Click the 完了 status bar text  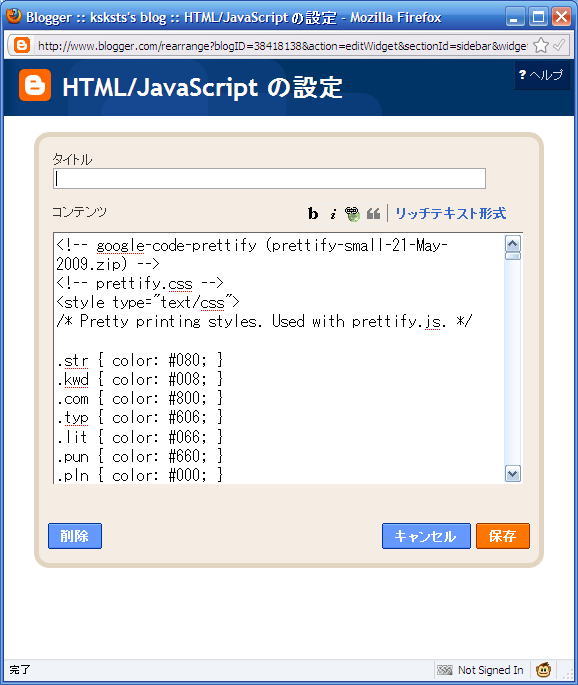[x=20, y=669]
